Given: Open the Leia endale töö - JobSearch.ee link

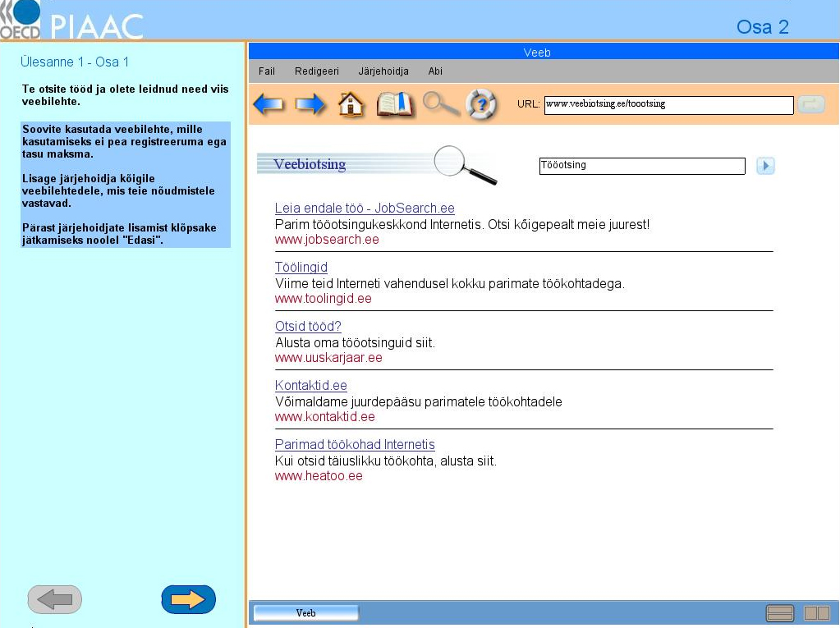Looking at the screenshot, I should tap(365, 208).
